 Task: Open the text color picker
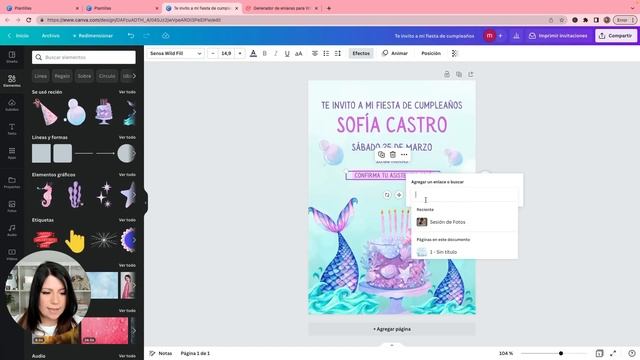253,53
